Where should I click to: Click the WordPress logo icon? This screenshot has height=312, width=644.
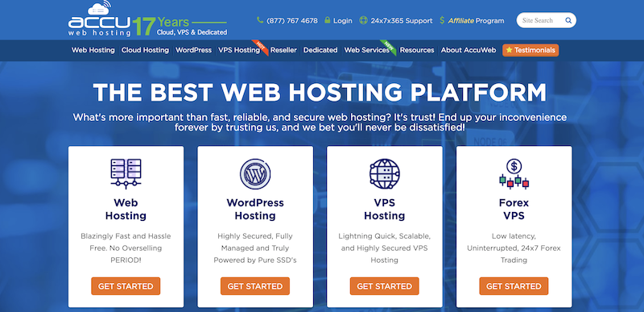tap(255, 174)
